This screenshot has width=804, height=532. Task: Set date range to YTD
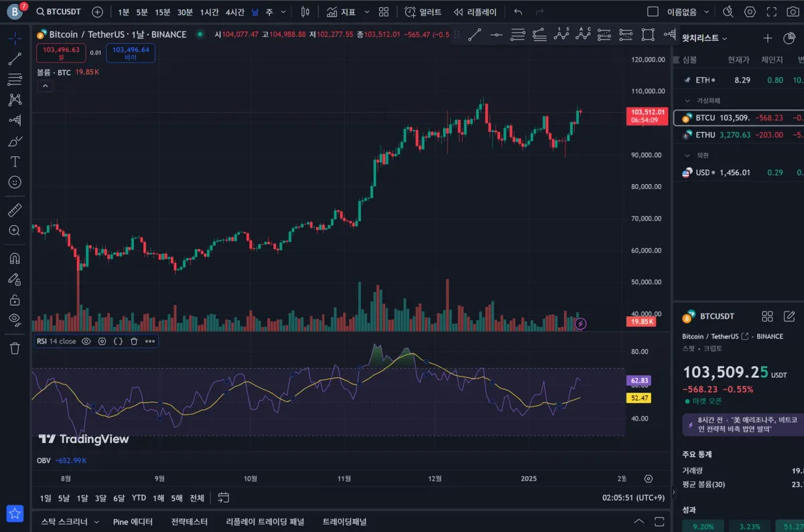[x=139, y=498]
